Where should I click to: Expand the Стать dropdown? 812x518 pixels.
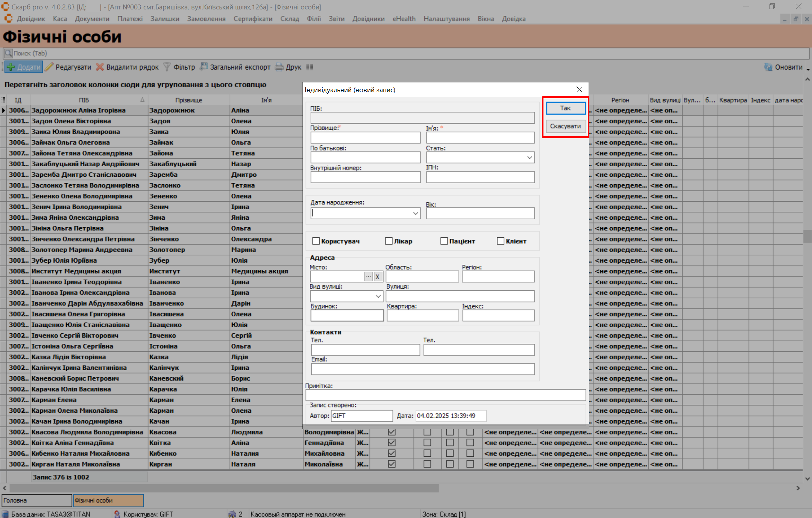[x=529, y=158]
